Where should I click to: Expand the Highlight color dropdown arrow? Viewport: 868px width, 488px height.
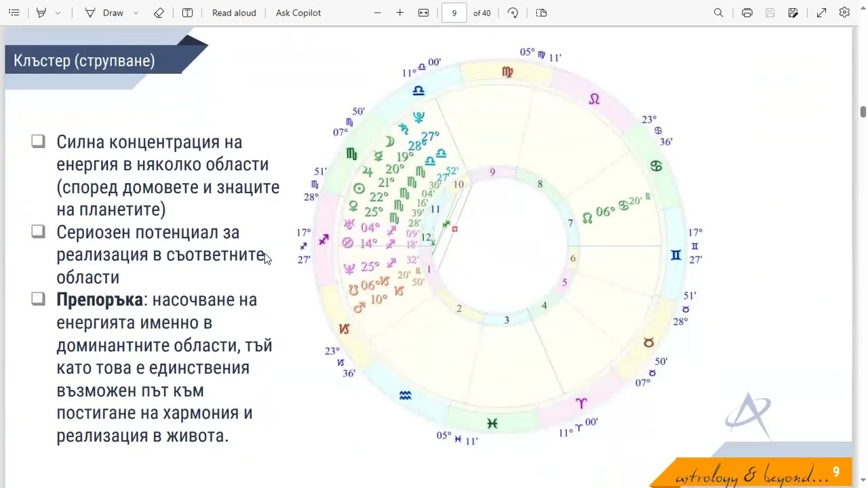tap(58, 13)
